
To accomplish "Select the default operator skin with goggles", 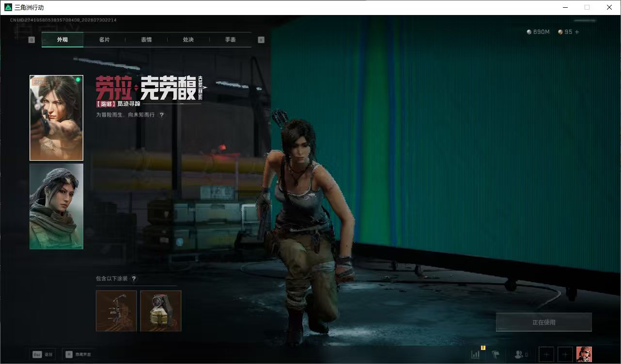I will [56, 206].
